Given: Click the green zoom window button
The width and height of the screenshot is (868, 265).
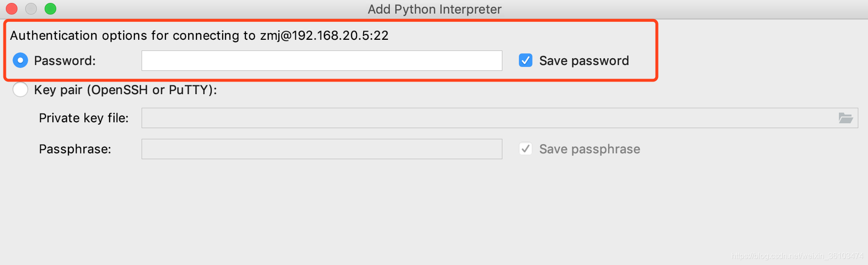Looking at the screenshot, I should pos(50,9).
